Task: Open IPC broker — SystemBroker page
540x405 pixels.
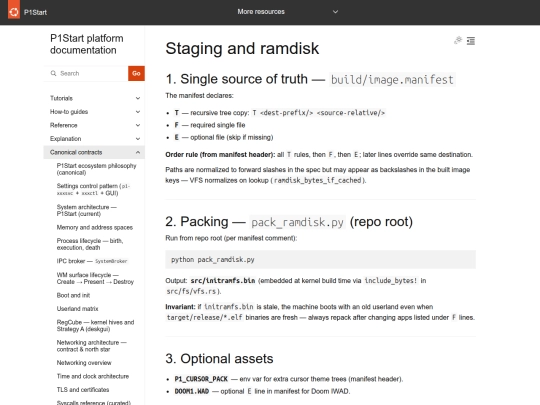Action: tap(92, 261)
